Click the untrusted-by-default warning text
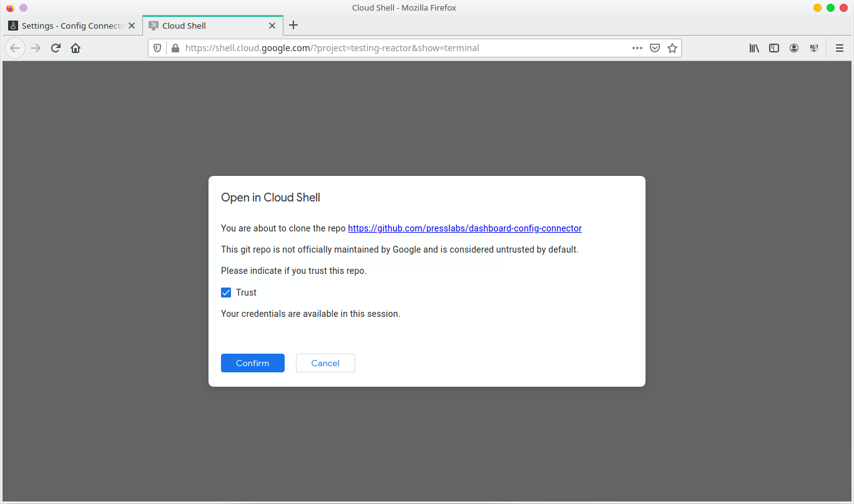854x504 pixels. [400, 250]
